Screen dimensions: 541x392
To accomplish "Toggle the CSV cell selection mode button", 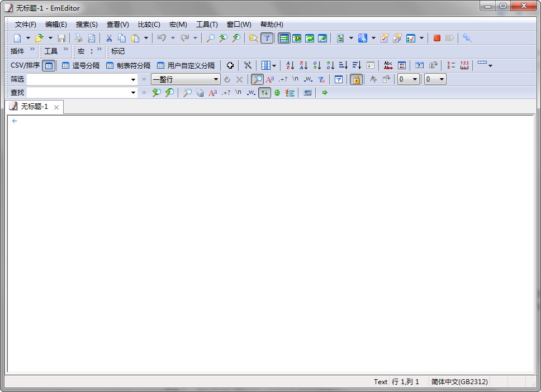I will [x=49, y=65].
